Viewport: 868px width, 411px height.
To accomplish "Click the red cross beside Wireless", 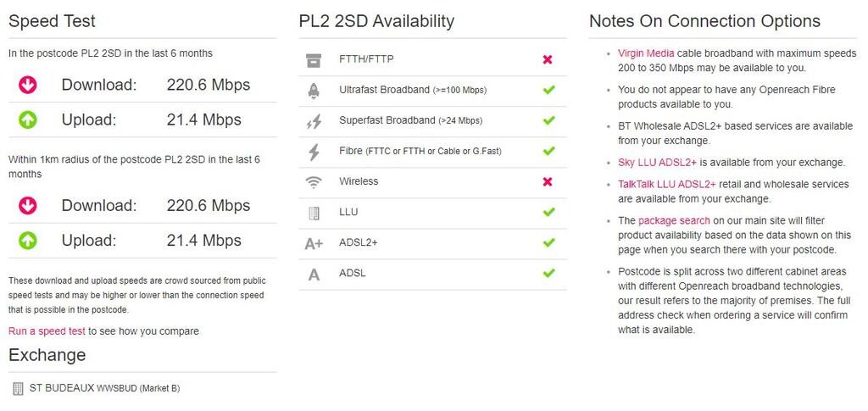I will click(x=548, y=181).
